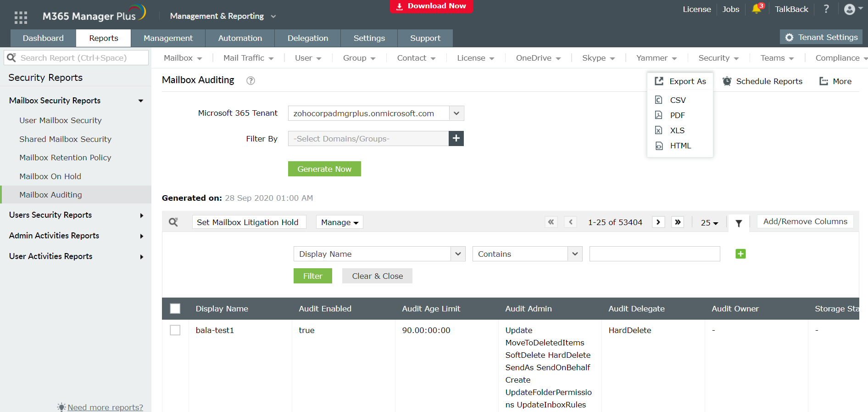Click the More options icon
868x412 pixels.
pos(824,81)
